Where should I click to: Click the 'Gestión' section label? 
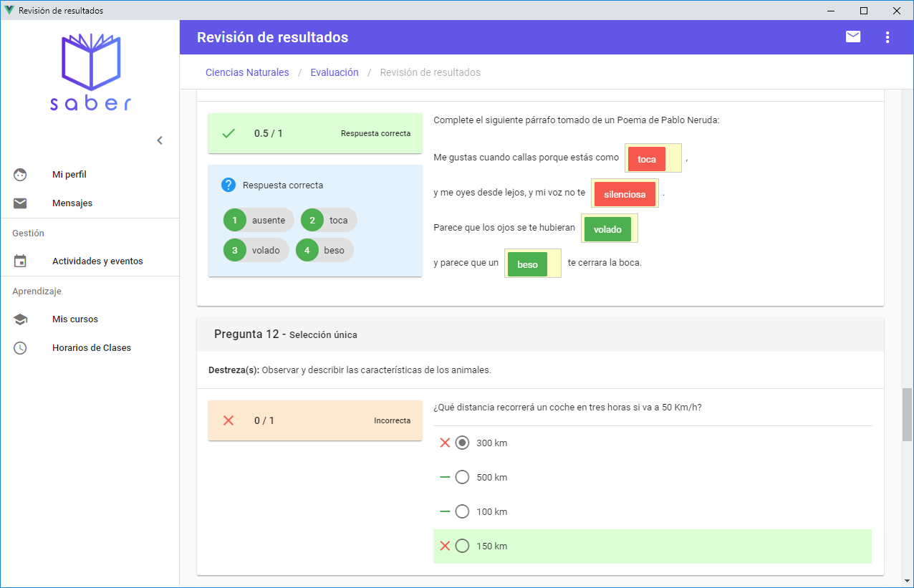(29, 233)
